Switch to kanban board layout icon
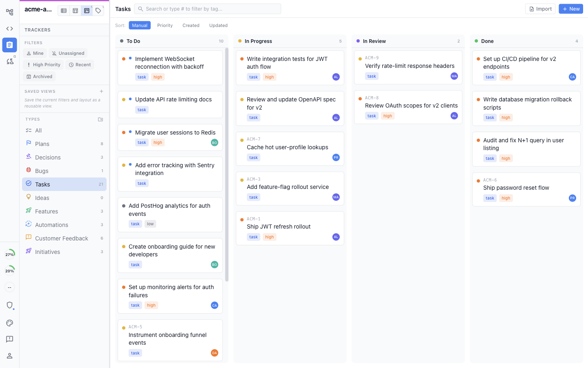This screenshot has width=588, height=368. click(87, 11)
